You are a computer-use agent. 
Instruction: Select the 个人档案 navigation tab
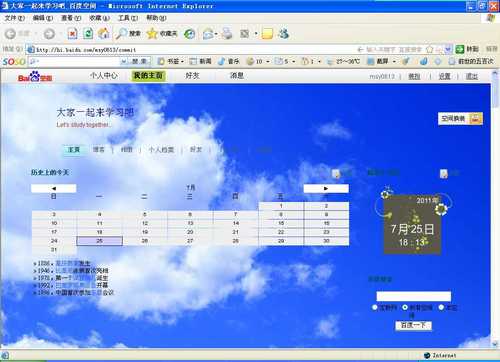coord(161,150)
